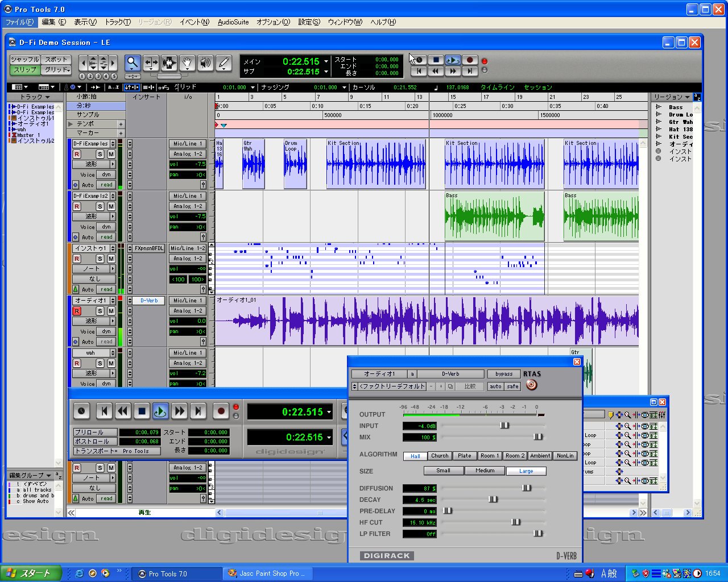The image size is (728, 582).
Task: Click D-Verb insert on オーディオ1 track
Action: [x=149, y=301]
